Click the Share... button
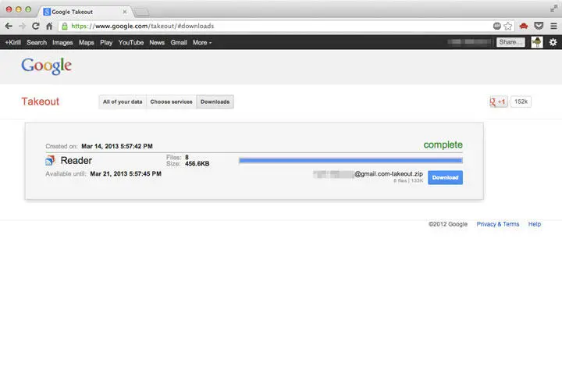 point(510,42)
